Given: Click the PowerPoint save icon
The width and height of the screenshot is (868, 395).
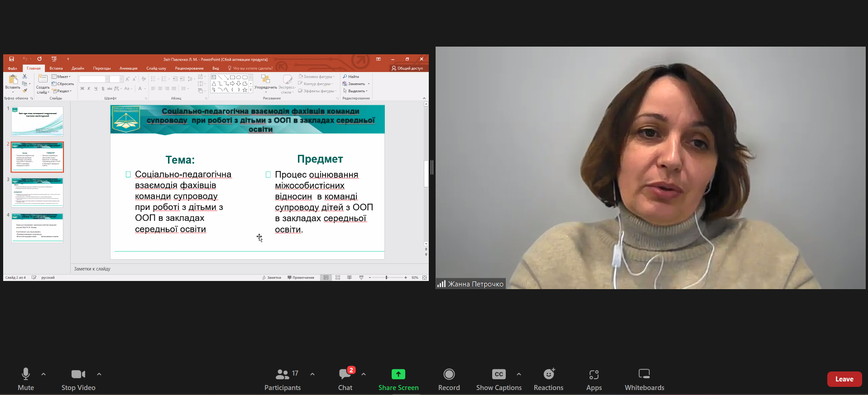Looking at the screenshot, I should (12, 59).
